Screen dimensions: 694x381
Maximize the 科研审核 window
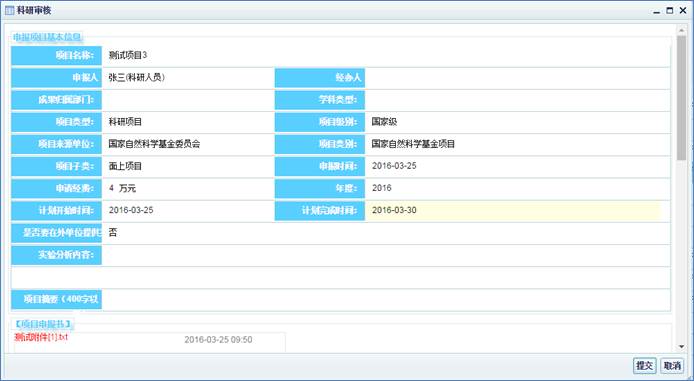point(670,11)
